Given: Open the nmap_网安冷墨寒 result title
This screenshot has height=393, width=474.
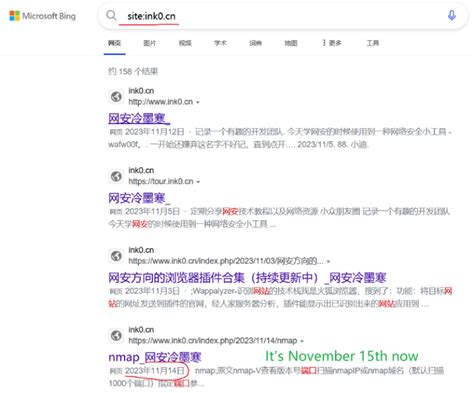Looking at the screenshot, I should (155, 357).
